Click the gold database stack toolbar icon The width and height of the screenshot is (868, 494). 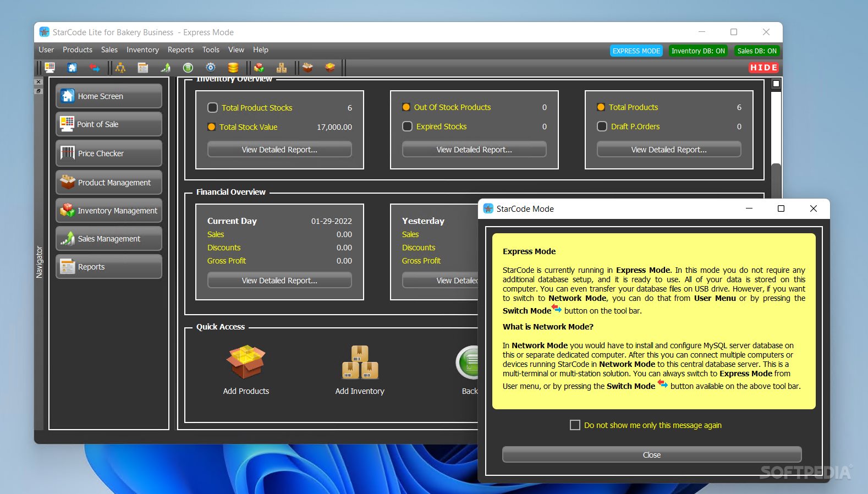click(233, 68)
